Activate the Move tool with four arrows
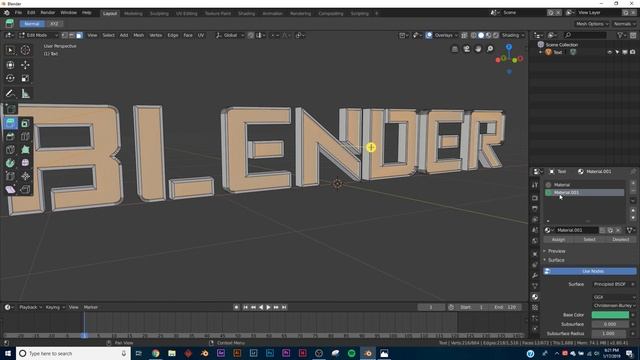This screenshot has width=640, height=360. (x=25, y=65)
